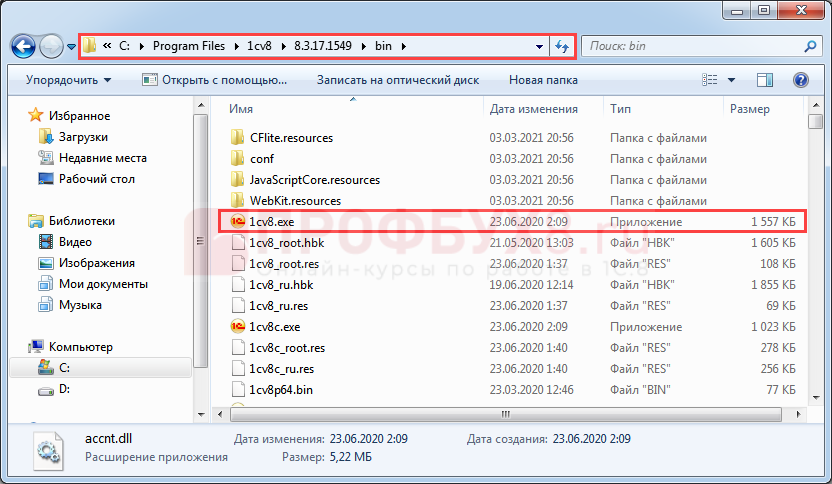Click the search magnifier icon

[x=810, y=46]
